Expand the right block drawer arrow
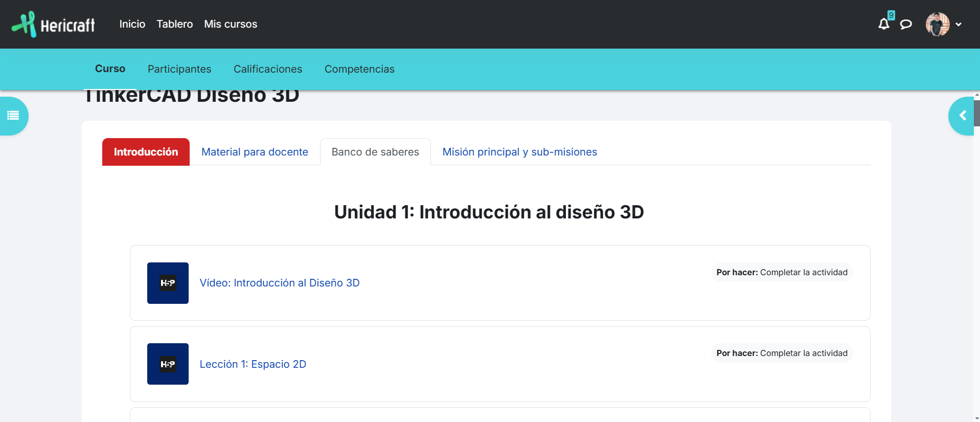The width and height of the screenshot is (980, 422). click(962, 116)
